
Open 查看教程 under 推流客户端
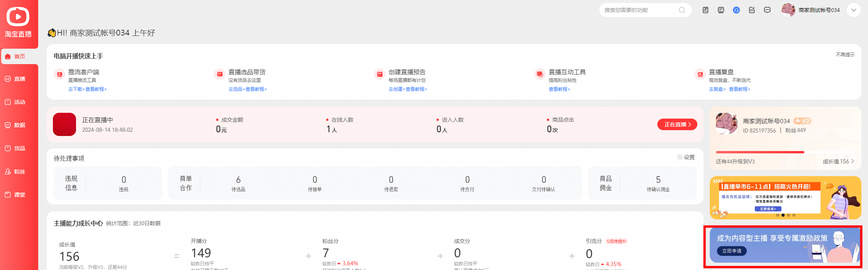(x=96, y=89)
